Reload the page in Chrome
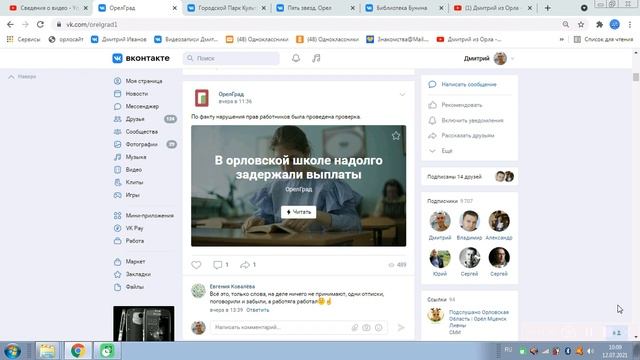The width and height of the screenshot is (640, 360). (x=40, y=24)
